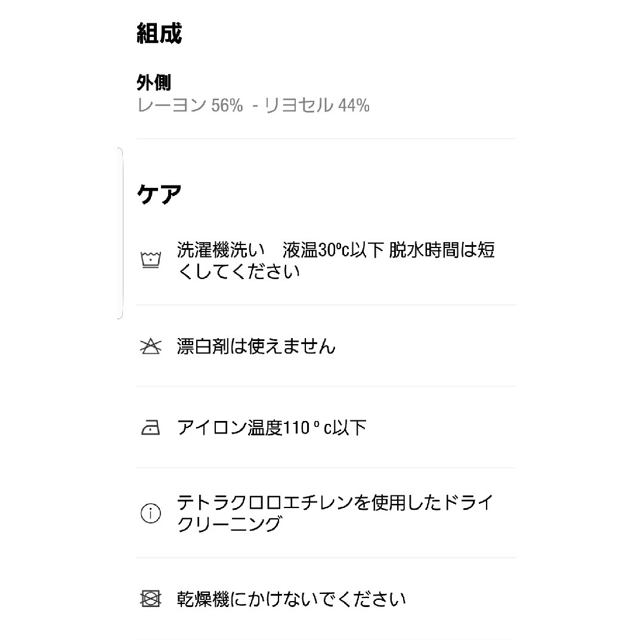Click the 乾燥機にかけないでください text
This screenshot has width=644, height=644.
click(292, 599)
